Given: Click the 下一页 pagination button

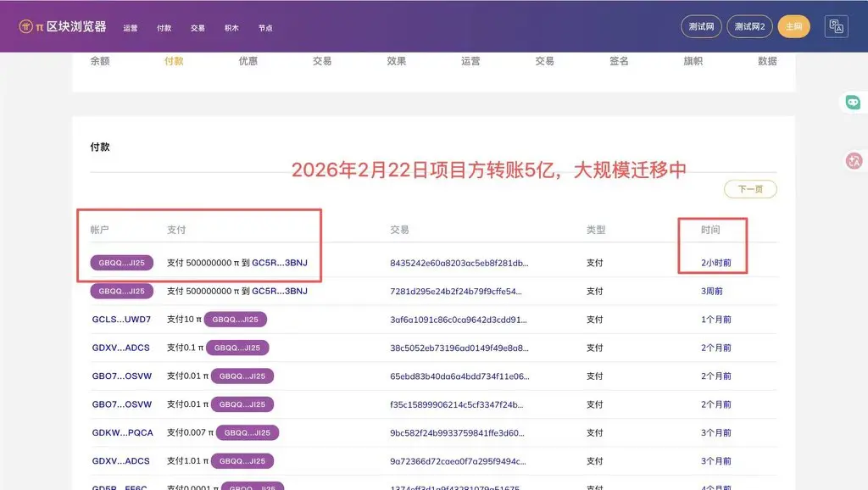Looking at the screenshot, I should tap(748, 188).
